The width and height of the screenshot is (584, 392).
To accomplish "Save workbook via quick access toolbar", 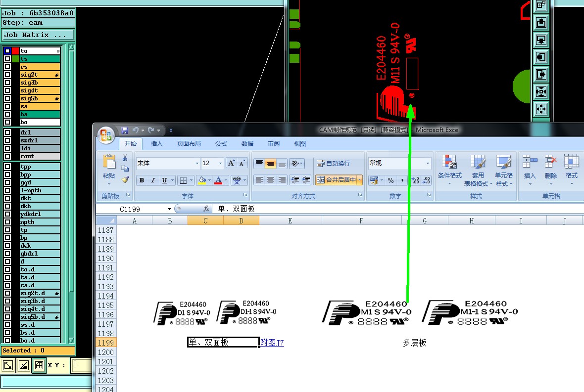I will 125,130.
